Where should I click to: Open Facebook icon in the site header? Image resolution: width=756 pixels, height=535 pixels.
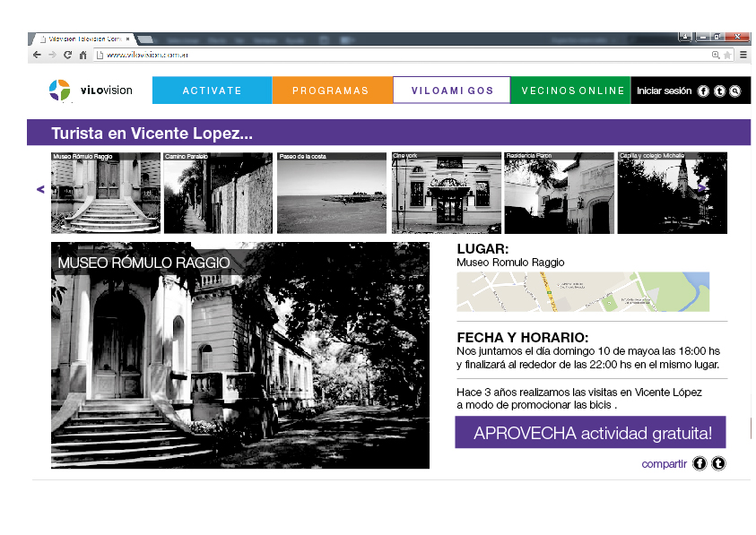702,90
